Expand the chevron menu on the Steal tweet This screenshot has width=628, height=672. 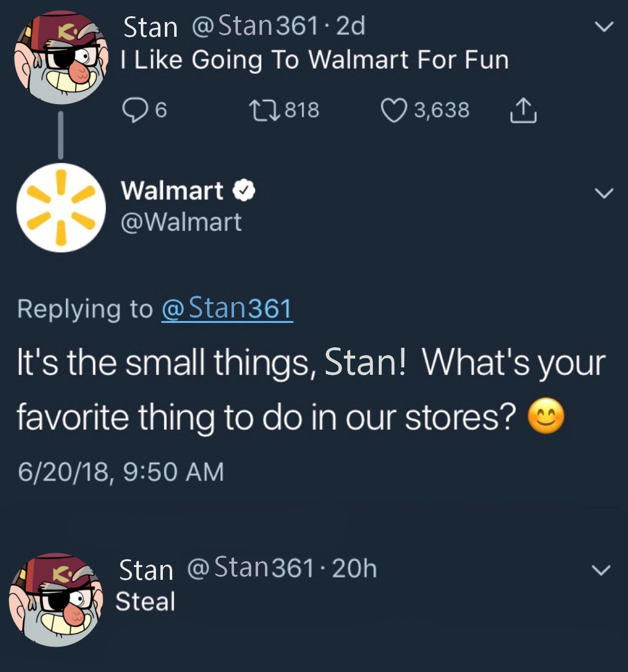point(601,570)
